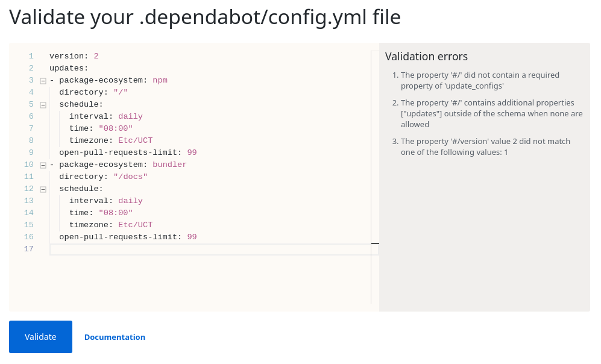Click the directory value "/" on line 4
Image resolution: width=601 pixels, height=364 pixels.
pyautogui.click(x=121, y=92)
